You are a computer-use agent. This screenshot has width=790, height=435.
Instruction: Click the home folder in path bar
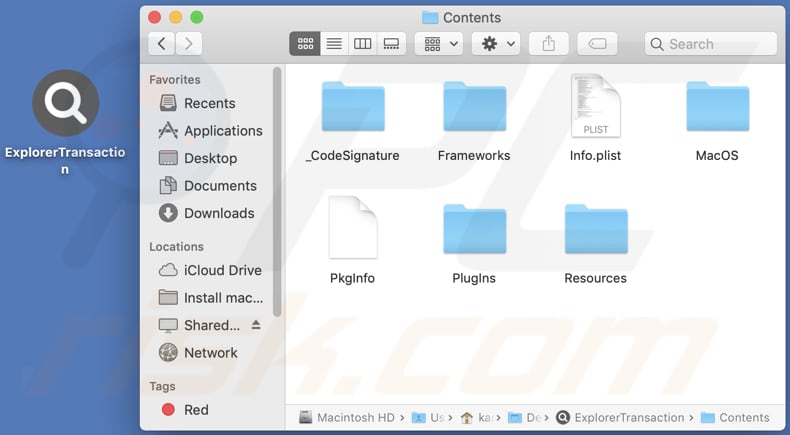click(477, 417)
